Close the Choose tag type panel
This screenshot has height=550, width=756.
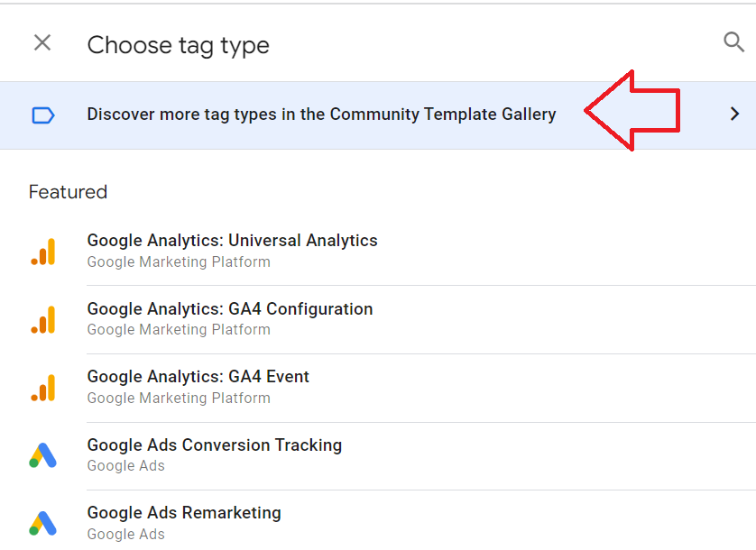click(42, 43)
